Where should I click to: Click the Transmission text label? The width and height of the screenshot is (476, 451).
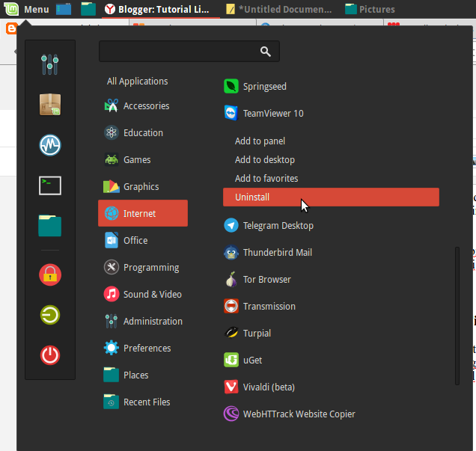(x=269, y=307)
